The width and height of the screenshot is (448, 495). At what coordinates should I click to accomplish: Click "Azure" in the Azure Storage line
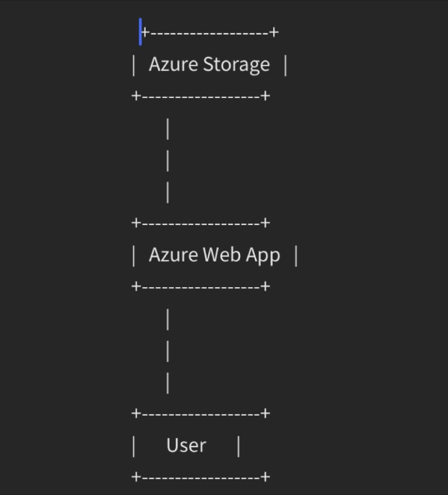[173, 65]
